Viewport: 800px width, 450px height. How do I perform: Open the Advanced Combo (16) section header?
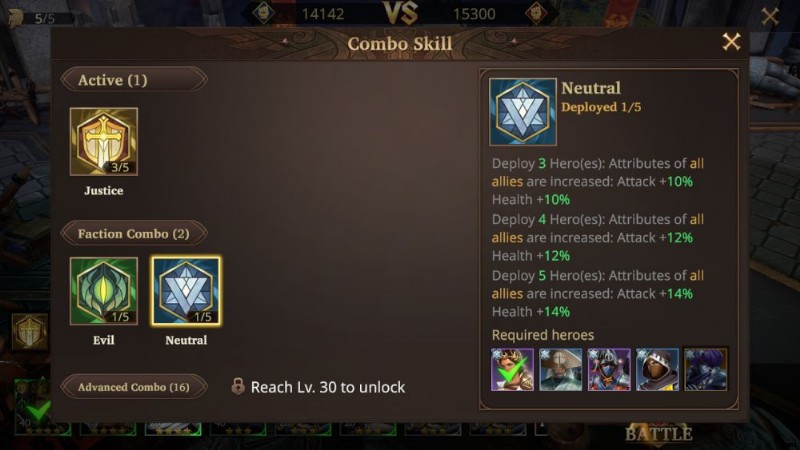click(134, 387)
